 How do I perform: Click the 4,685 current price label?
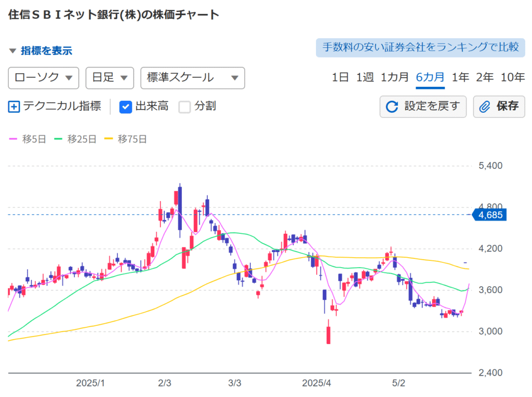pos(489,215)
